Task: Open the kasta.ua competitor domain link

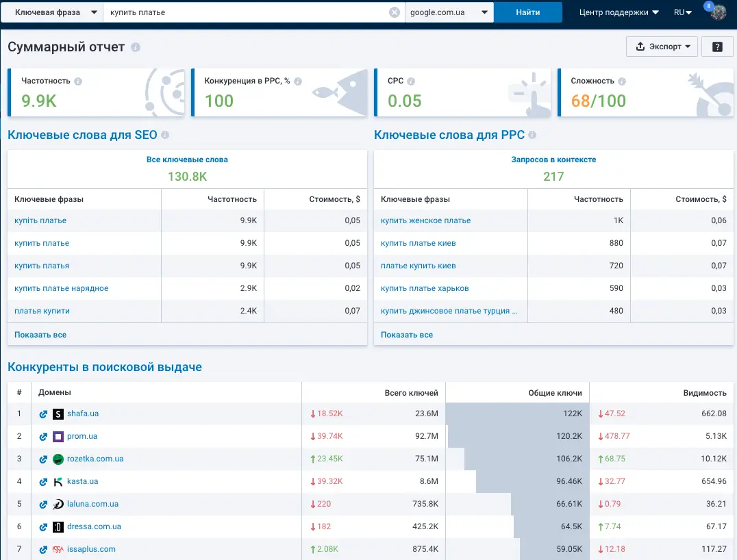Action: click(x=82, y=481)
